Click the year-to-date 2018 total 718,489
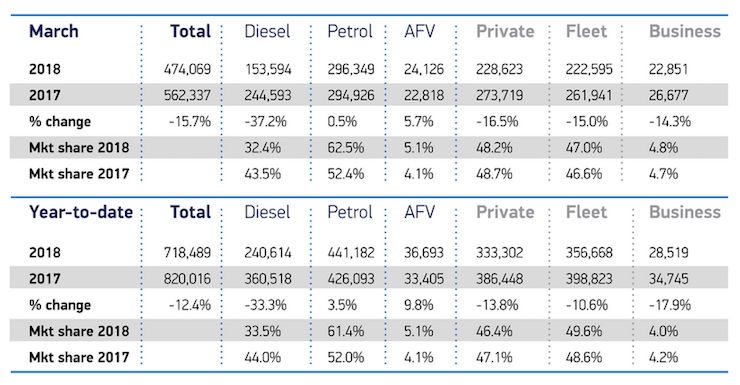The image size is (740, 385). (x=187, y=252)
